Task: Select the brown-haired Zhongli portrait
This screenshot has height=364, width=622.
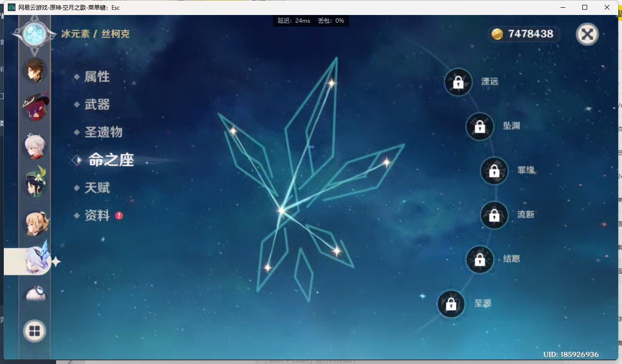Action: pos(35,70)
